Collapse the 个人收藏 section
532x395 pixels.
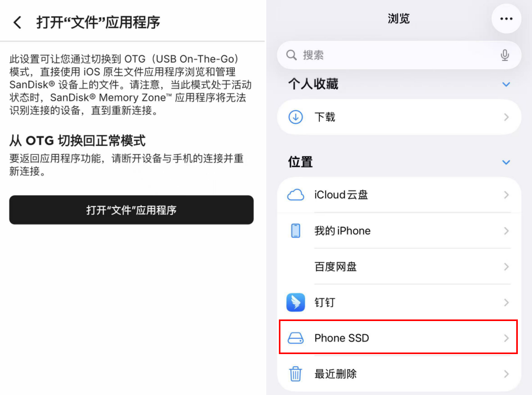click(x=506, y=84)
